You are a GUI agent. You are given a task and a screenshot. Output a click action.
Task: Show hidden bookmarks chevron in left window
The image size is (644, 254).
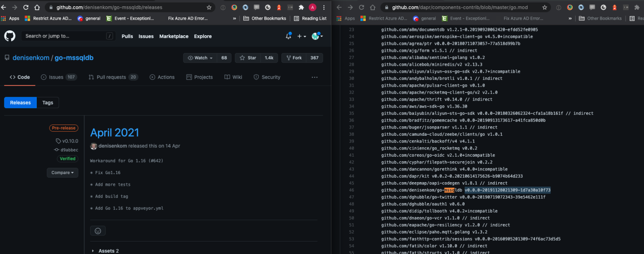(x=235, y=18)
